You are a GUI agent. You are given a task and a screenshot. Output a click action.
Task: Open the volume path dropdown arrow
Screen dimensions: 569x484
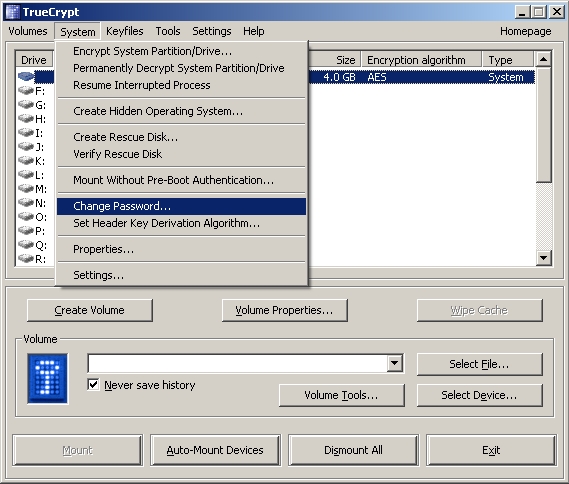[395, 363]
